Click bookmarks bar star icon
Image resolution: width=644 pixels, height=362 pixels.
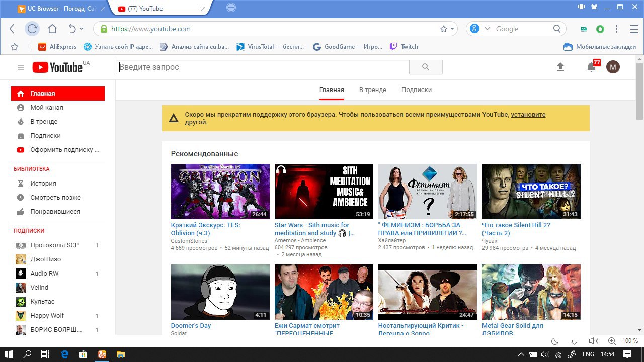coord(15,47)
